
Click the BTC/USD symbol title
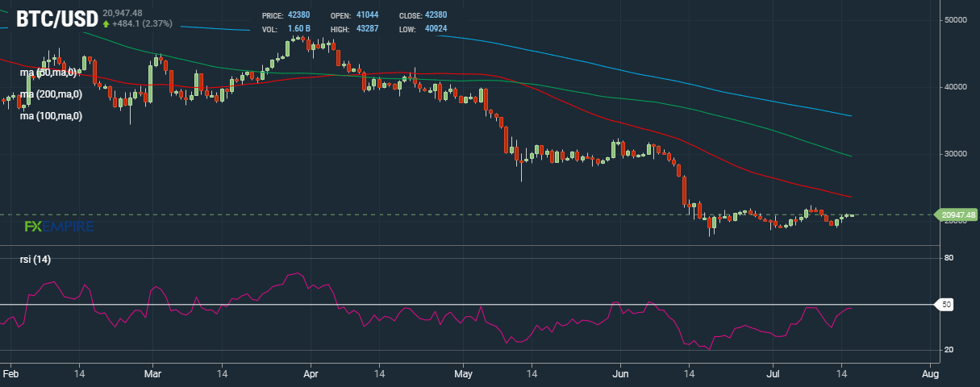pos(57,18)
